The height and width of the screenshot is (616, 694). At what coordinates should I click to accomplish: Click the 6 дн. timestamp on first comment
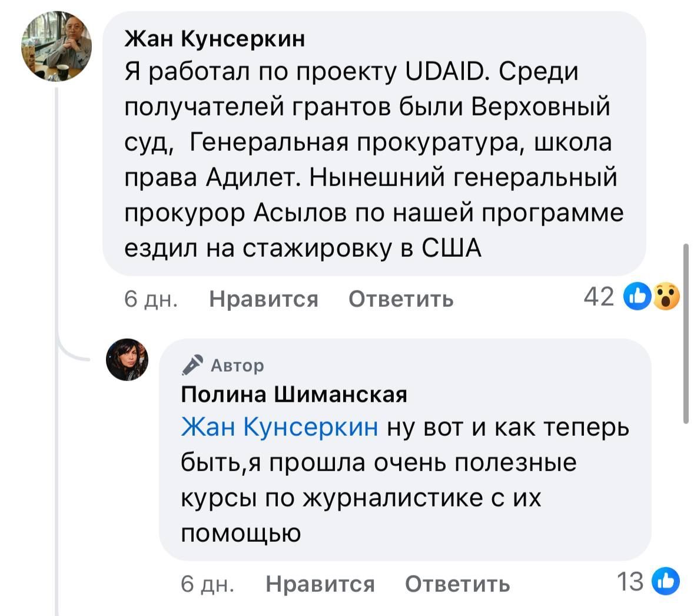(151, 299)
